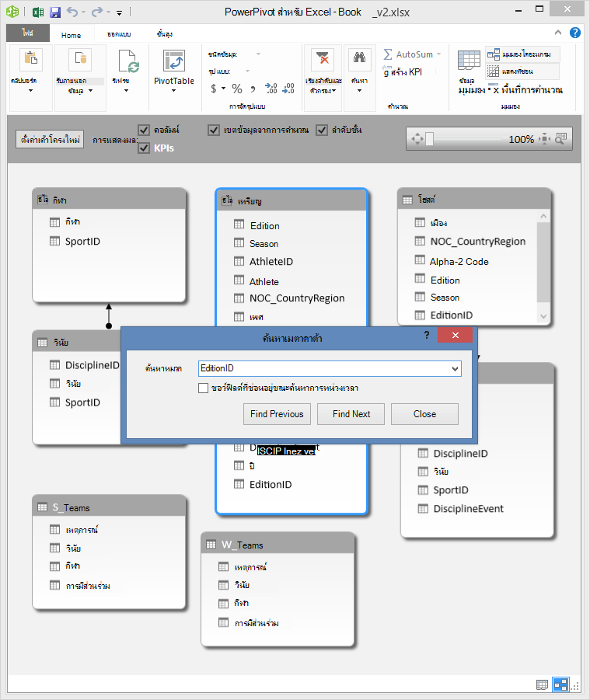Viewport: 590px width, 700px height.
Task: Click the search text input field
Action: (x=330, y=369)
